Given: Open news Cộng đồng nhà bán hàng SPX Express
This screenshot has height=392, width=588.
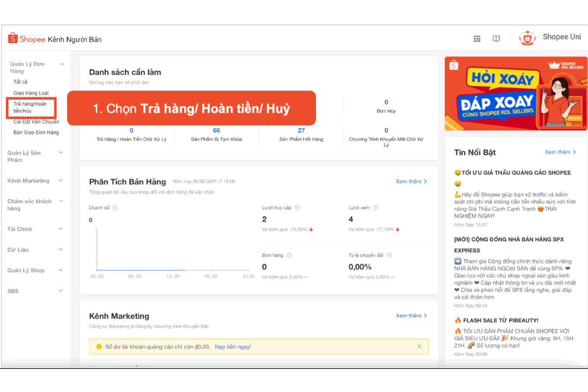Looking at the screenshot, I should point(509,245).
